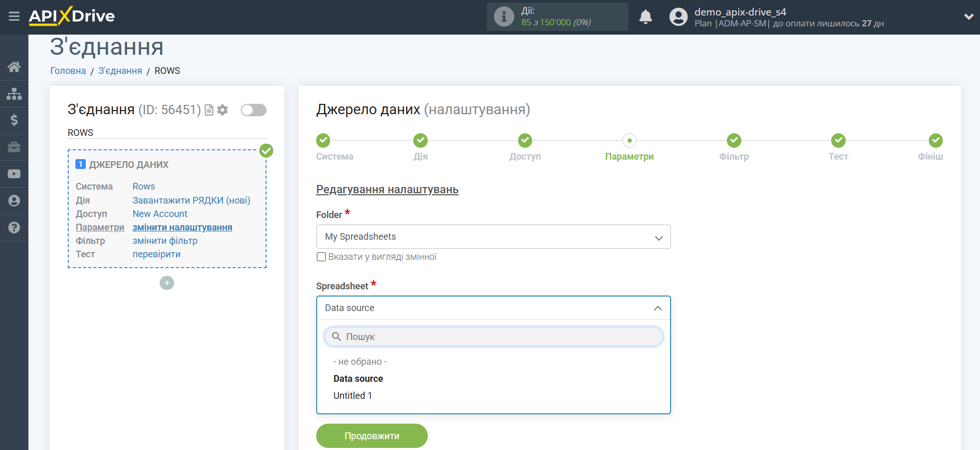Select '- не обрано -' option

tap(360, 362)
